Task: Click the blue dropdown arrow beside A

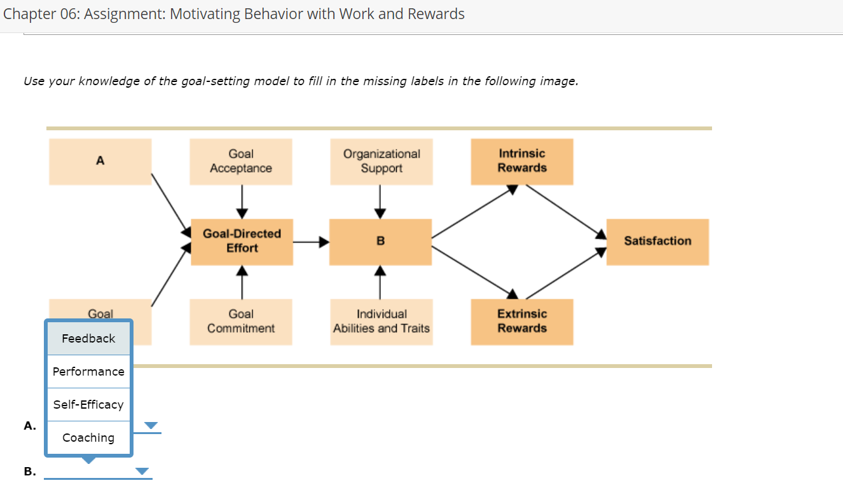Action: 149,425
